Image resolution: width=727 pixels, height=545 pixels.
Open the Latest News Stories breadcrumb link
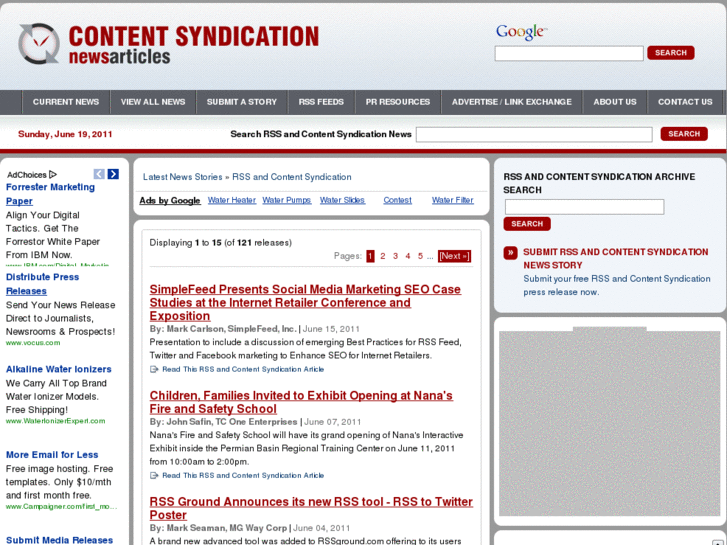tap(183, 177)
